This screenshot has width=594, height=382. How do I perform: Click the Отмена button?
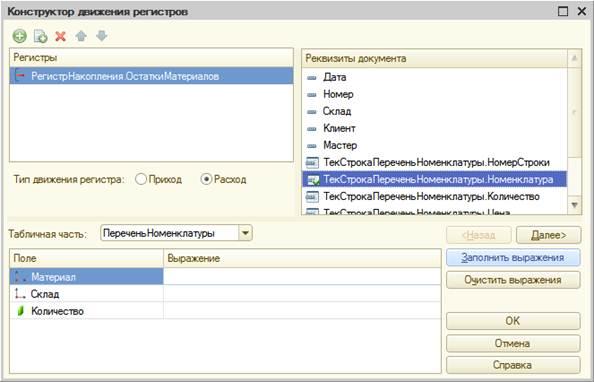[x=513, y=343]
